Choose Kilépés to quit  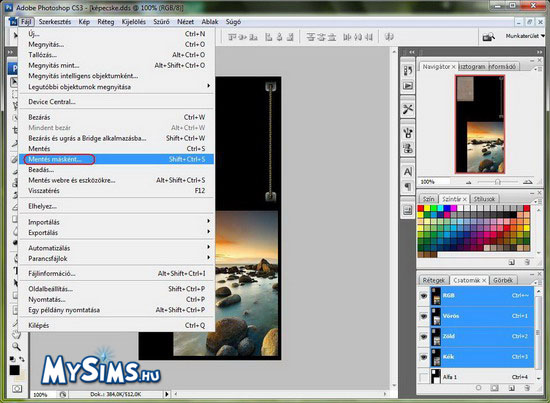pyautogui.click(x=116, y=325)
